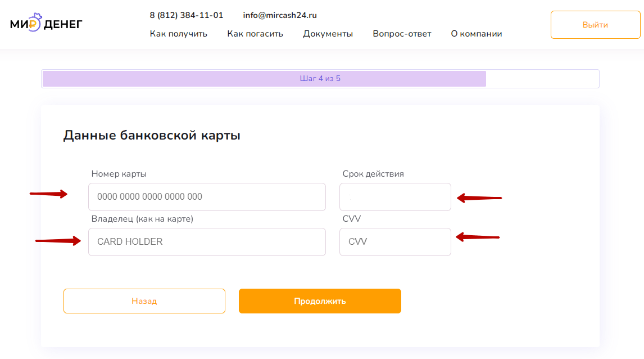
Task: Open the Документы section
Action: (x=328, y=34)
